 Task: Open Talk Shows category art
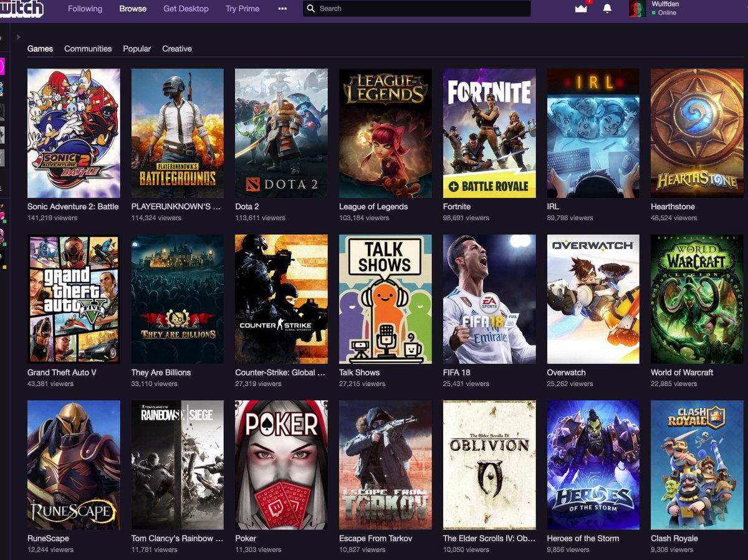385,299
